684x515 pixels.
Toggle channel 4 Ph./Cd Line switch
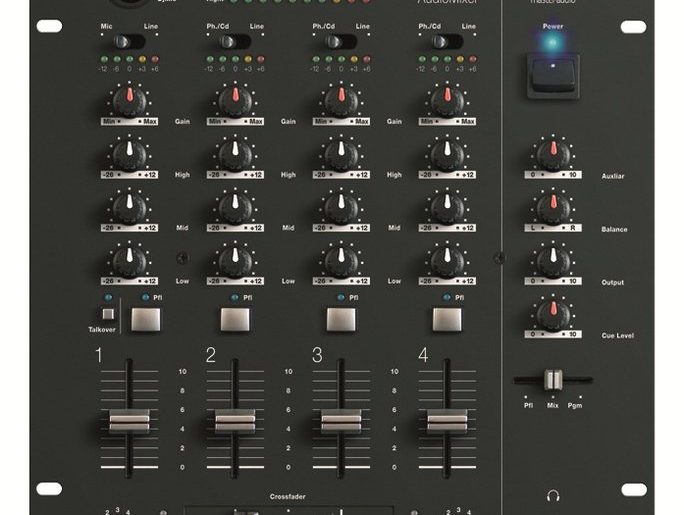click(x=446, y=42)
